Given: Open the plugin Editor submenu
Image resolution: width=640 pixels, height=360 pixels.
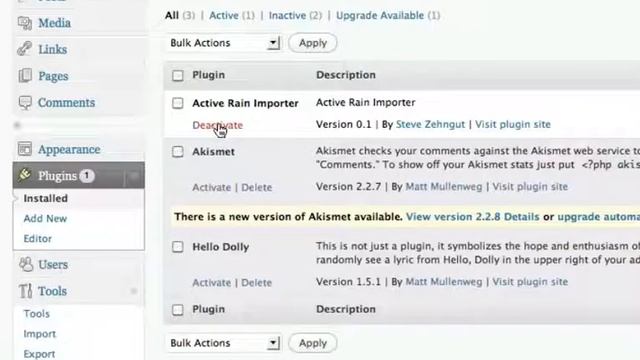Looking at the screenshot, I should [x=38, y=238].
